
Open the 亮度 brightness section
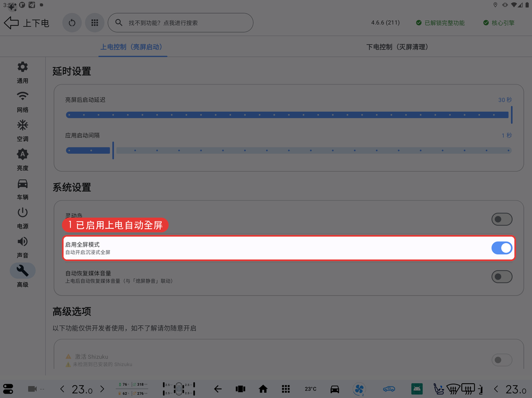22,160
